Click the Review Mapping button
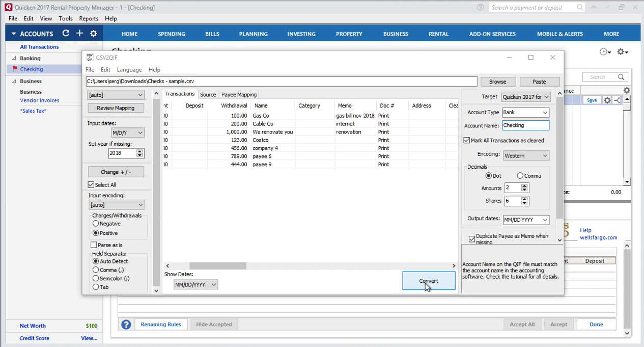Viewport: 644px width, 347px height. click(x=116, y=108)
